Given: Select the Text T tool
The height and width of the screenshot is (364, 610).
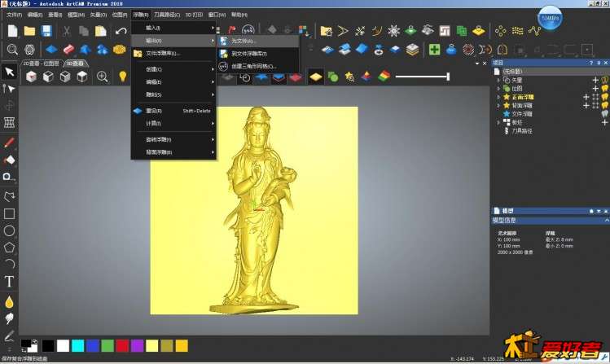Looking at the screenshot, I should (9, 281).
